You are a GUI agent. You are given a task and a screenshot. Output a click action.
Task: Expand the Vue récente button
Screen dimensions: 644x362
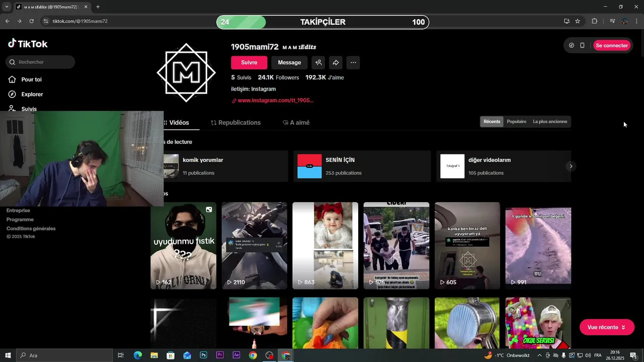click(607, 327)
